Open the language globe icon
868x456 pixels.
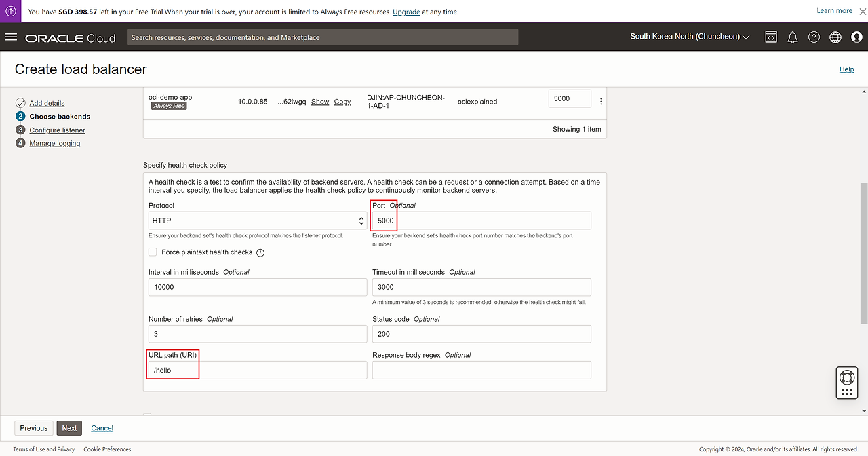(x=835, y=37)
